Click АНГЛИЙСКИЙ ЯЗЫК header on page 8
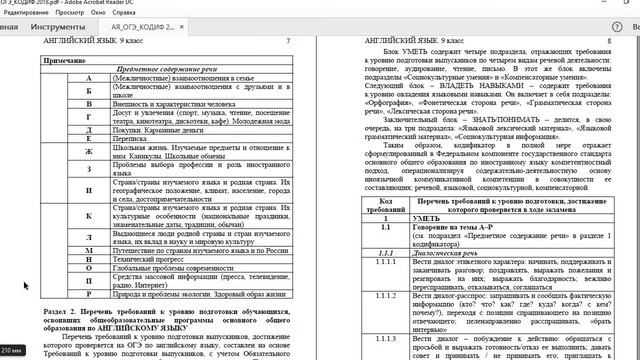 tap(414, 41)
